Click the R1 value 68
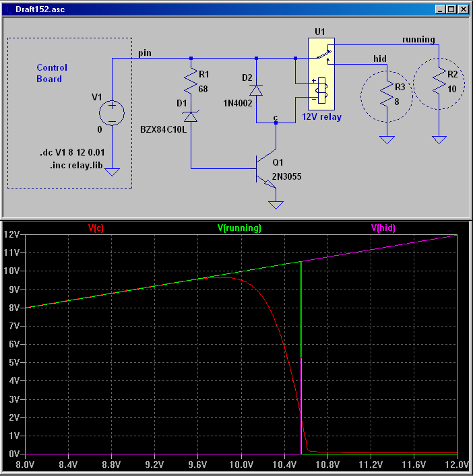 point(203,89)
